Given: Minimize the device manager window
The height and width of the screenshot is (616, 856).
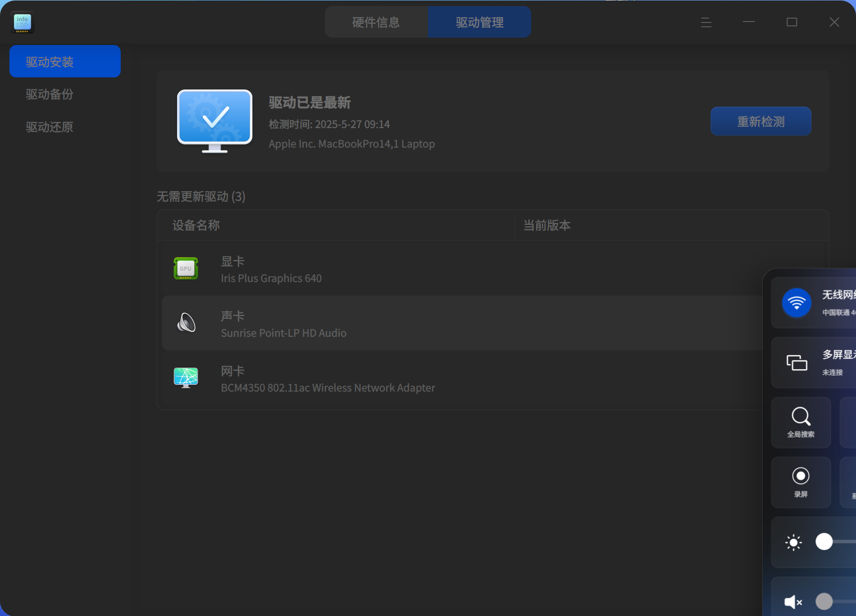Looking at the screenshot, I should click(749, 22).
